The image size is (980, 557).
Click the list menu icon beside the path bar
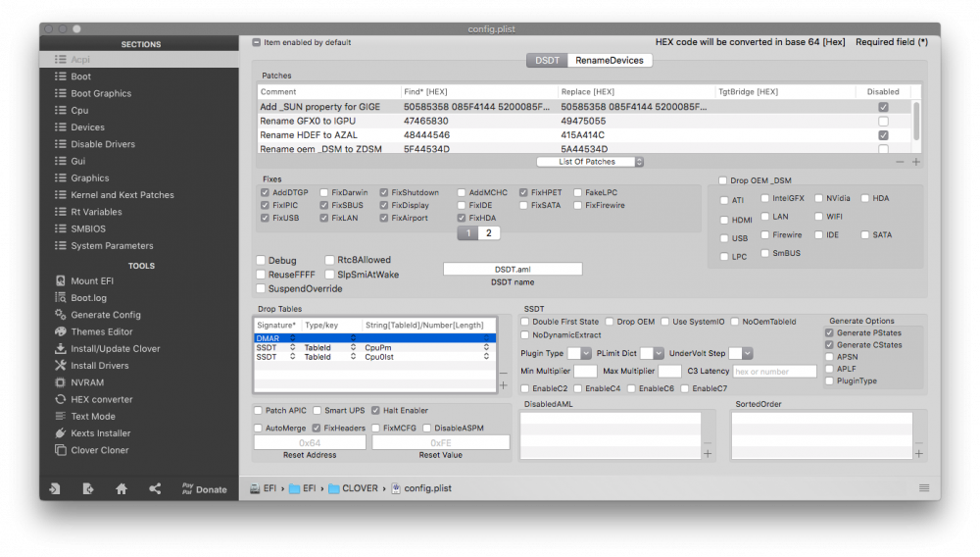(x=924, y=488)
